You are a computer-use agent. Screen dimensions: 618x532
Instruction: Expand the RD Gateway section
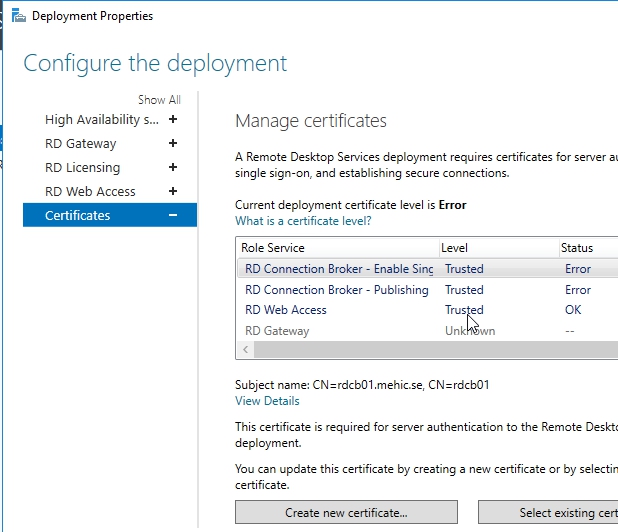click(x=173, y=143)
